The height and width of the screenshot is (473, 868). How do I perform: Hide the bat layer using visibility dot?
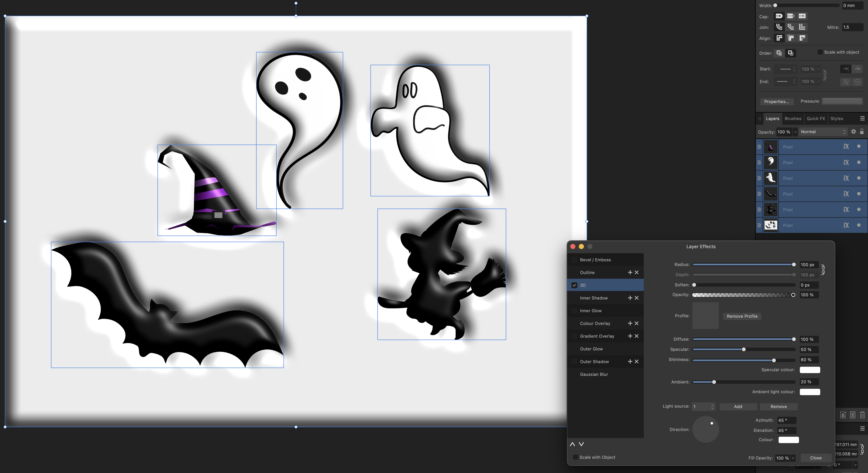click(859, 194)
